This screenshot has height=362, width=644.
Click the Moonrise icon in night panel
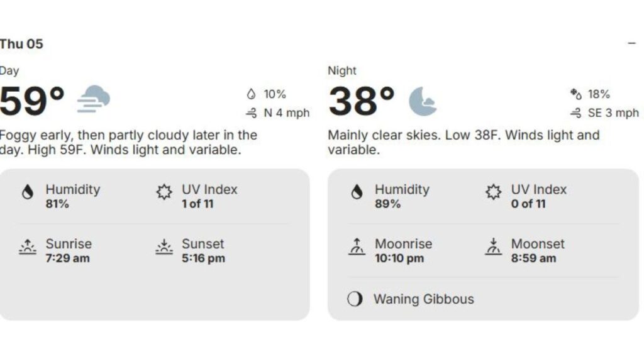tap(357, 248)
